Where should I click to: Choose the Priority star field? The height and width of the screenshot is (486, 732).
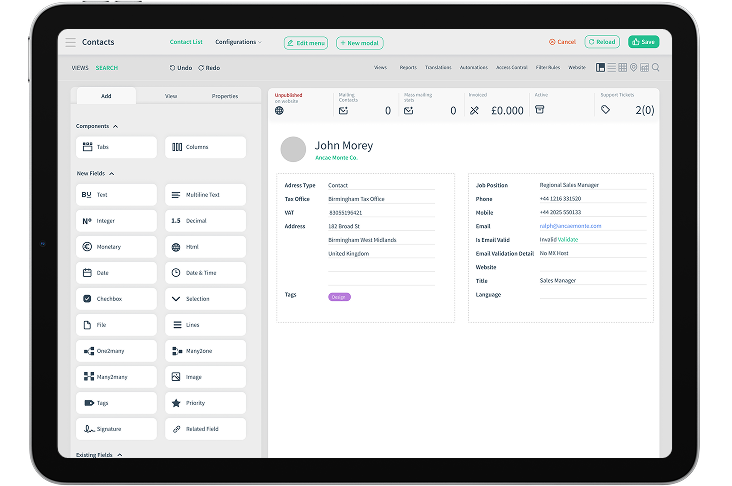tap(205, 402)
